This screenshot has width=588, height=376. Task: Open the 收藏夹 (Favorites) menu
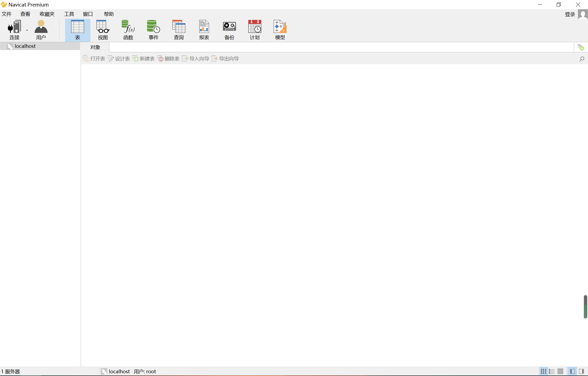[x=47, y=14]
